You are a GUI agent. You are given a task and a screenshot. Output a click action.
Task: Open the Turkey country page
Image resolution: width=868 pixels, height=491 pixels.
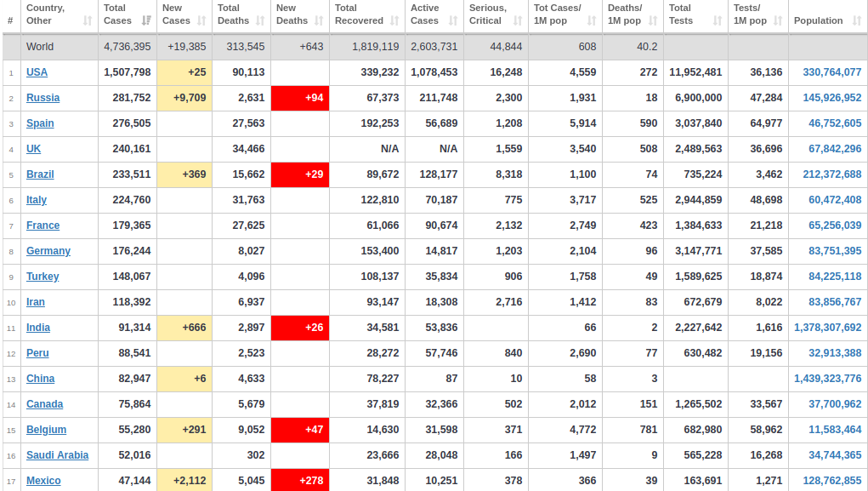coord(43,276)
